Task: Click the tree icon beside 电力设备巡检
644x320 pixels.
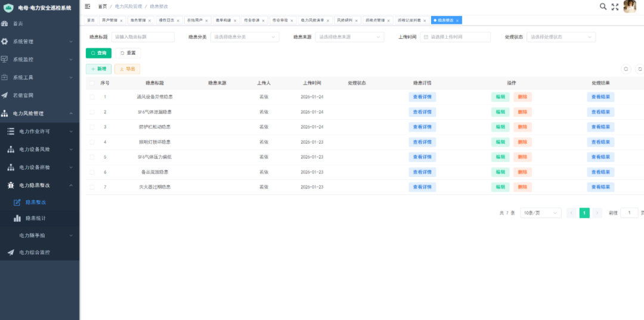Action: 11,167
